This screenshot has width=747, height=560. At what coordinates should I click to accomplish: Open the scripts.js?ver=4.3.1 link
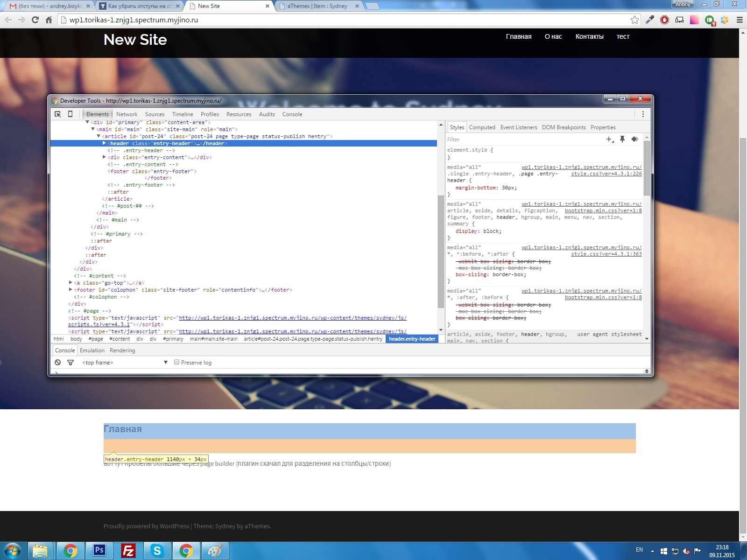tap(99, 324)
